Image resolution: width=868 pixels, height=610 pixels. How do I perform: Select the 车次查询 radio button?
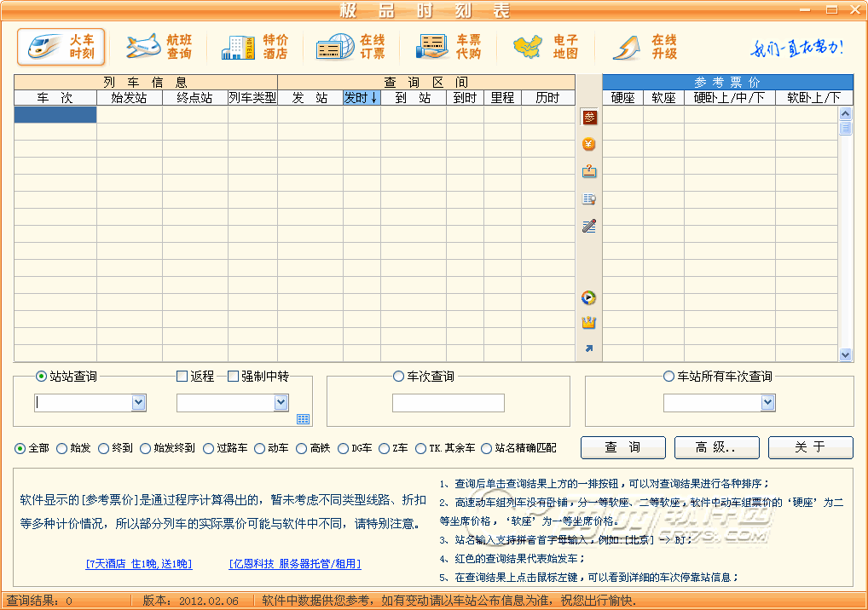coord(398,377)
